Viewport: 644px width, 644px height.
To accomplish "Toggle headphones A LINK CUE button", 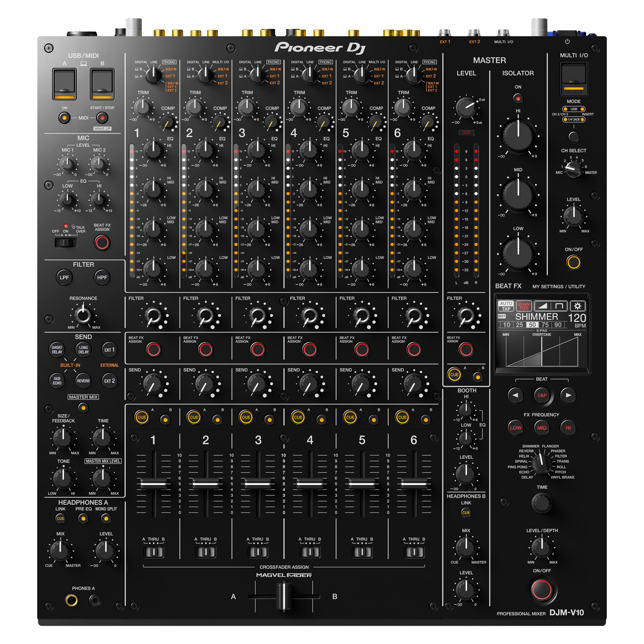I will pyautogui.click(x=60, y=519).
